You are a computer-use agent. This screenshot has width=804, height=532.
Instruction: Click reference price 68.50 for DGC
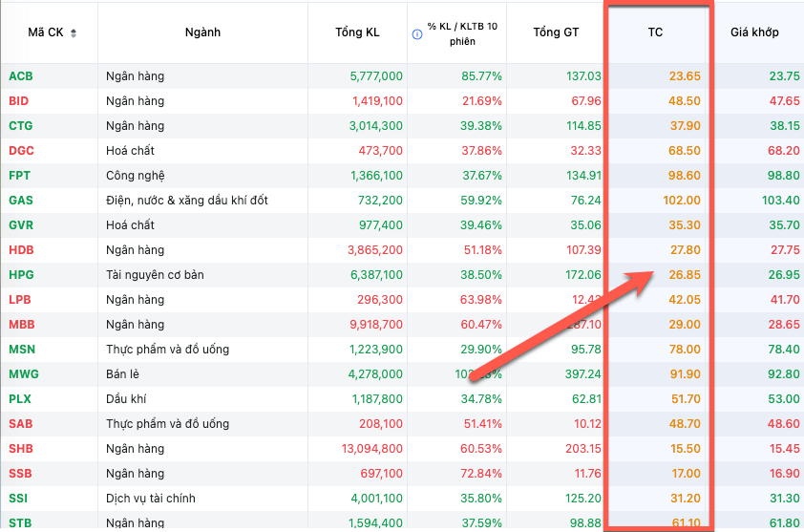point(684,151)
